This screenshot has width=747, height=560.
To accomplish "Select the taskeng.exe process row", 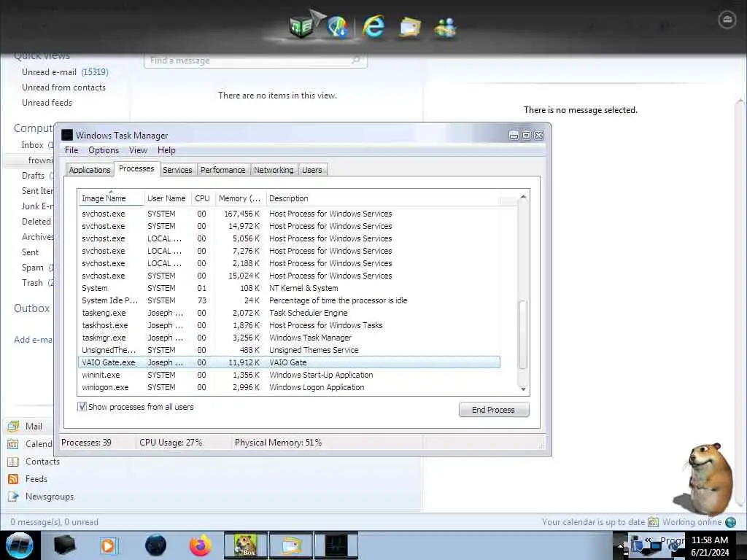I will 289,313.
